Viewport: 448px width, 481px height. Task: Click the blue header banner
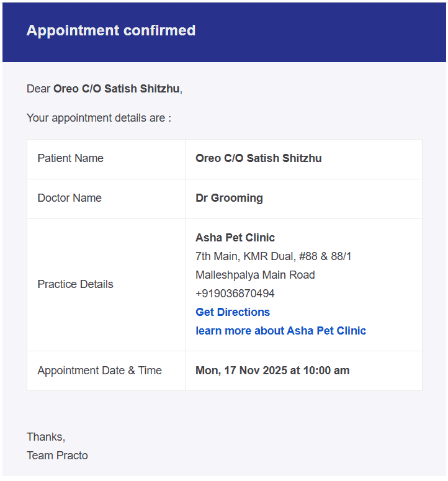pos(224,32)
